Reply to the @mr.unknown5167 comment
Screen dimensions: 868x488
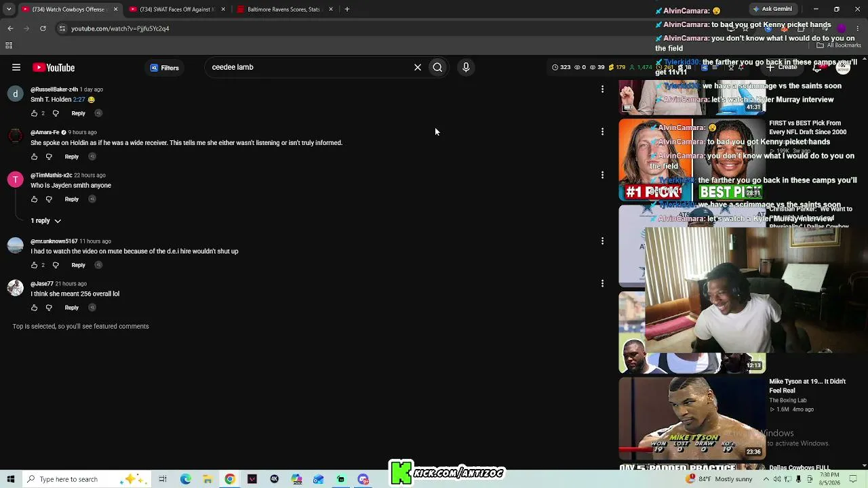[79, 265]
